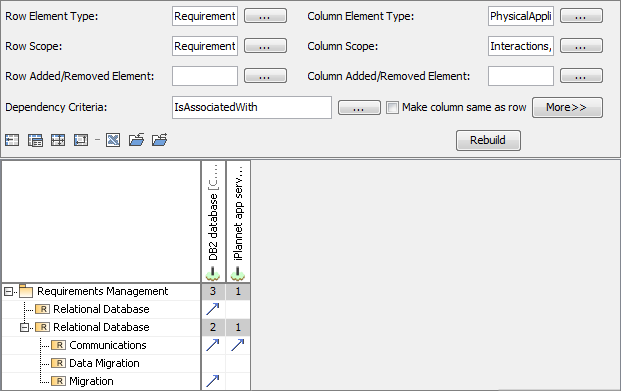621x391 pixels.
Task: Open browse button for Column Added/Removed Element
Action: click(581, 76)
